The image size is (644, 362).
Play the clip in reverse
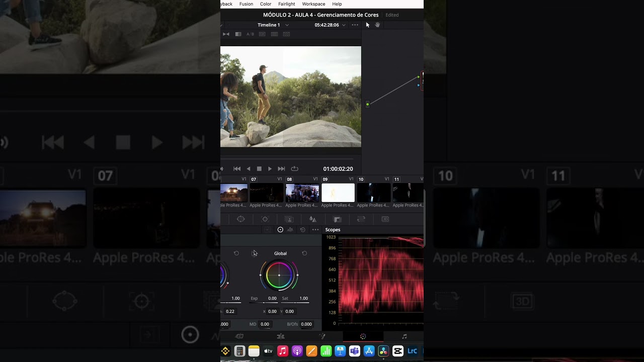(x=249, y=169)
